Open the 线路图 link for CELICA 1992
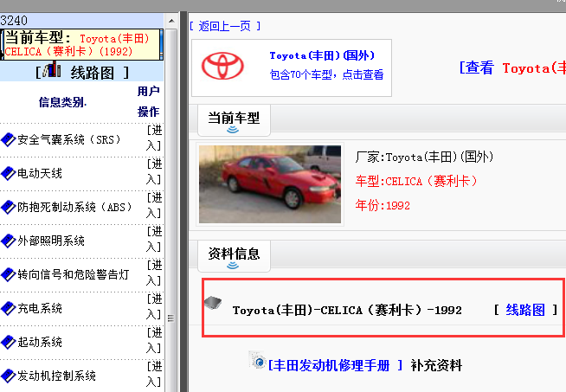 coord(525,310)
